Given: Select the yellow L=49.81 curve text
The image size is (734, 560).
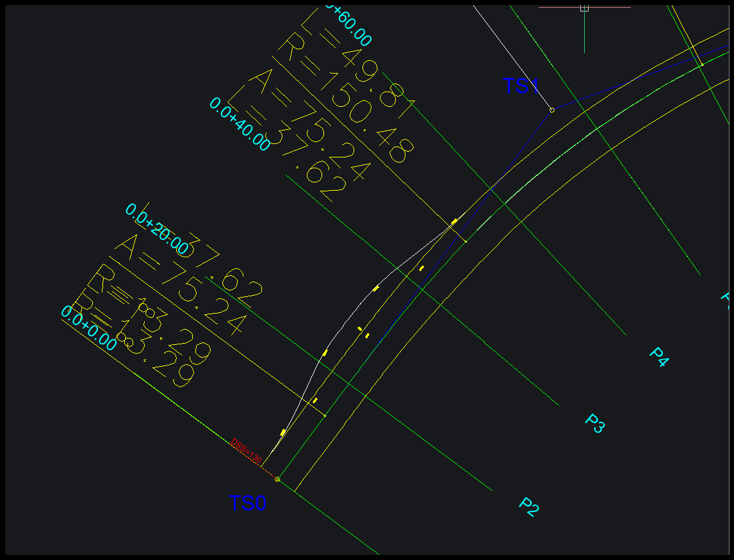Looking at the screenshot, I should coord(358,62).
